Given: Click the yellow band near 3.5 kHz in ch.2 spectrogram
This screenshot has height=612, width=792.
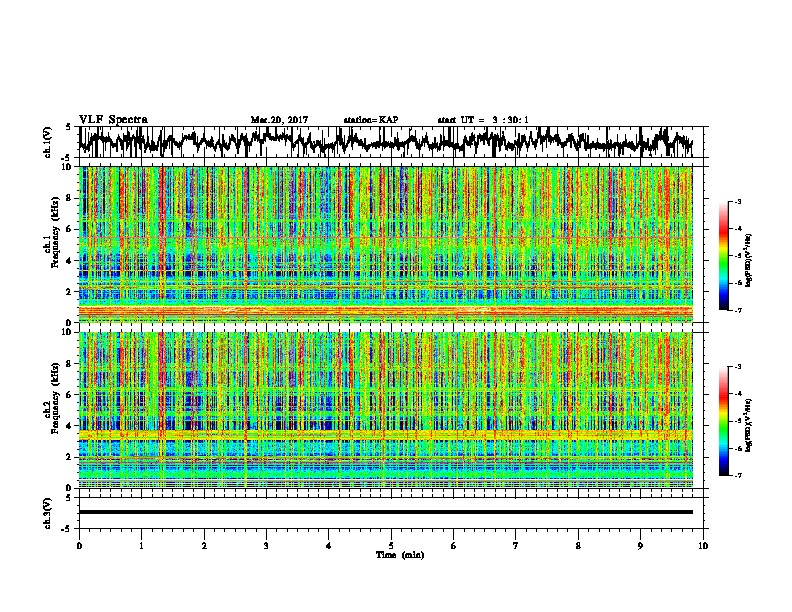Looking at the screenshot, I should coord(385,435).
